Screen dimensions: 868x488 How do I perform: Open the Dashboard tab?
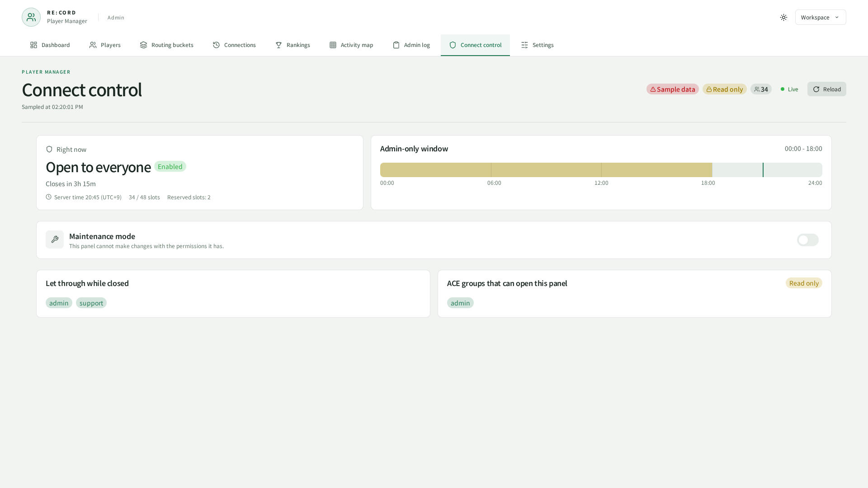50,45
